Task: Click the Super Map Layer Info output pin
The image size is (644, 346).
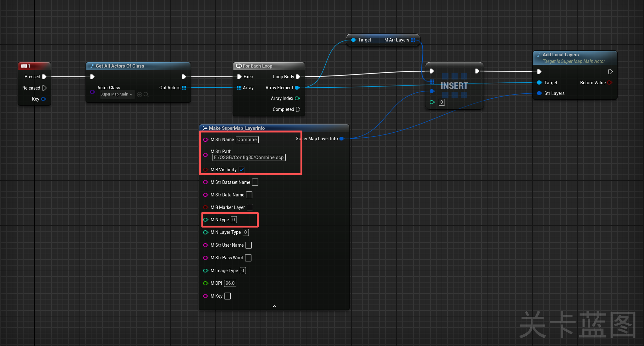Action: tap(342, 139)
